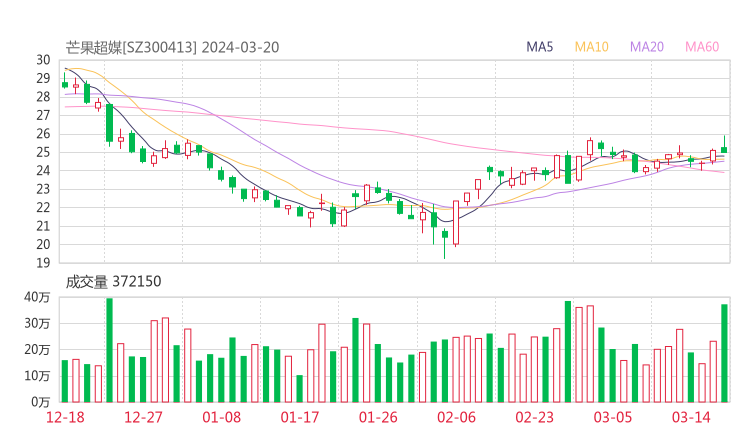
Task: Click the 12-18 date label
Action: 65,417
